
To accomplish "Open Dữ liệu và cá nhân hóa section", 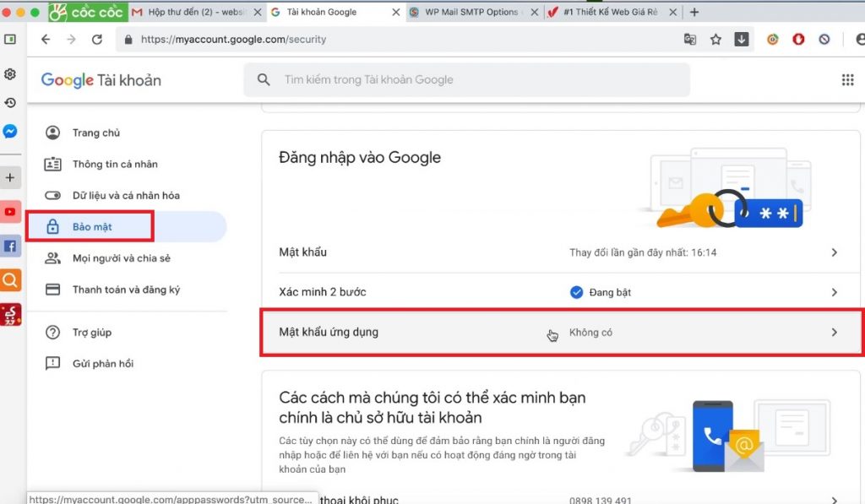I will 126,195.
